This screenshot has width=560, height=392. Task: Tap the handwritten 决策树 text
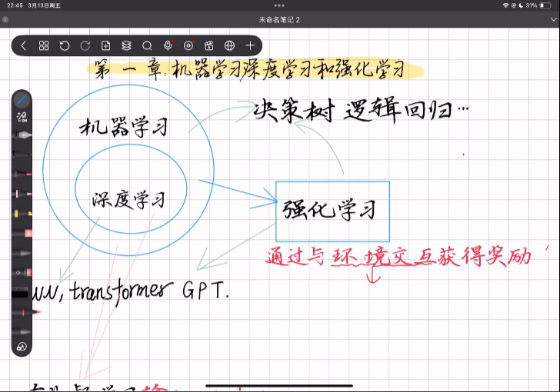point(295,111)
